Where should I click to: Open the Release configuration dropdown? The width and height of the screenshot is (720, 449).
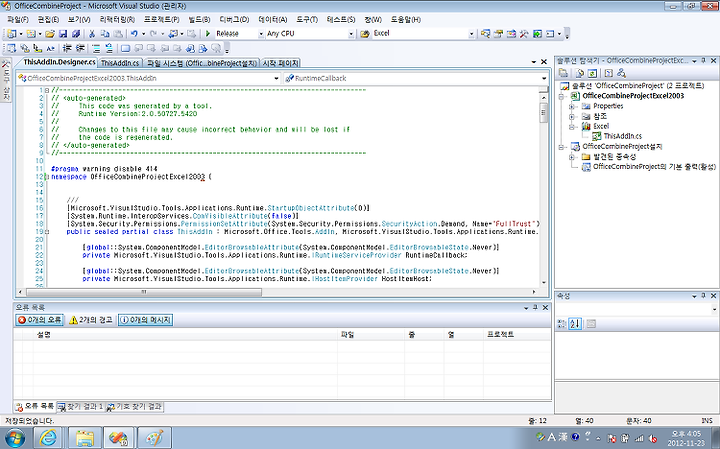pos(261,34)
